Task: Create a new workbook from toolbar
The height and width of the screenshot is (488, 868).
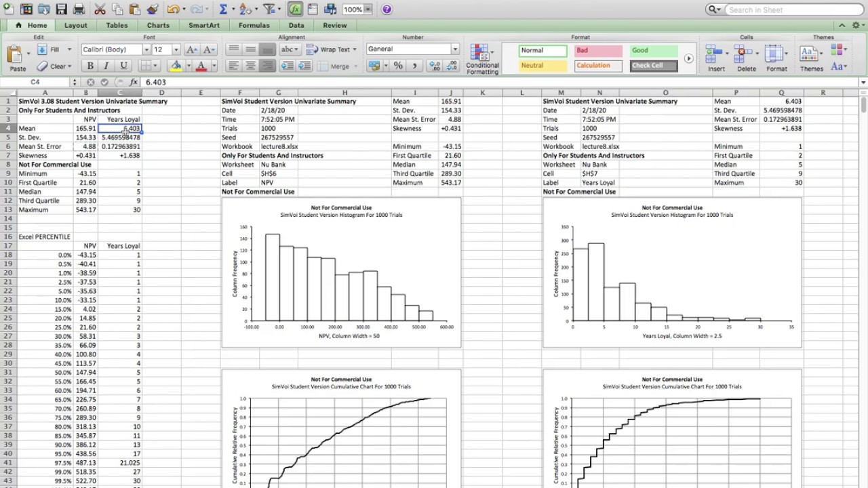Action: pos(9,9)
